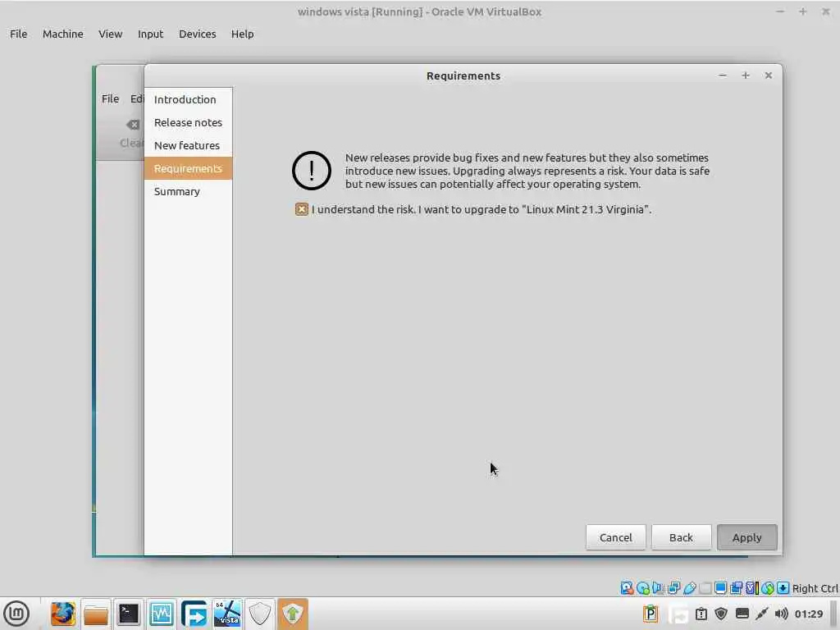
Task: Open VirtualBox View menu
Action: tap(111, 34)
